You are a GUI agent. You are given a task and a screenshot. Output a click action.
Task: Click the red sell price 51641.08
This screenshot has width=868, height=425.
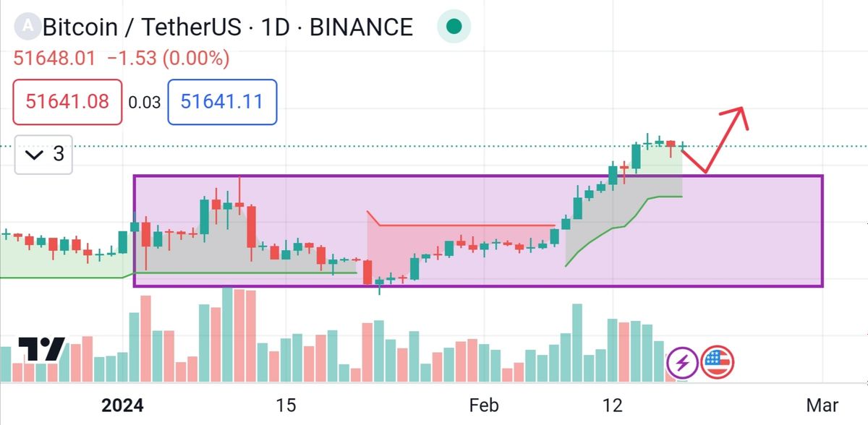[x=67, y=101]
